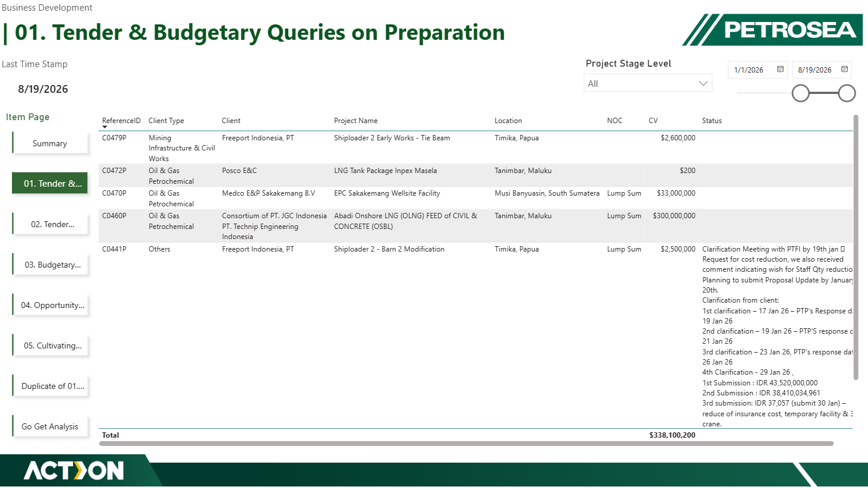
Task: Click the ACTION logo in footer
Action: tap(74, 470)
